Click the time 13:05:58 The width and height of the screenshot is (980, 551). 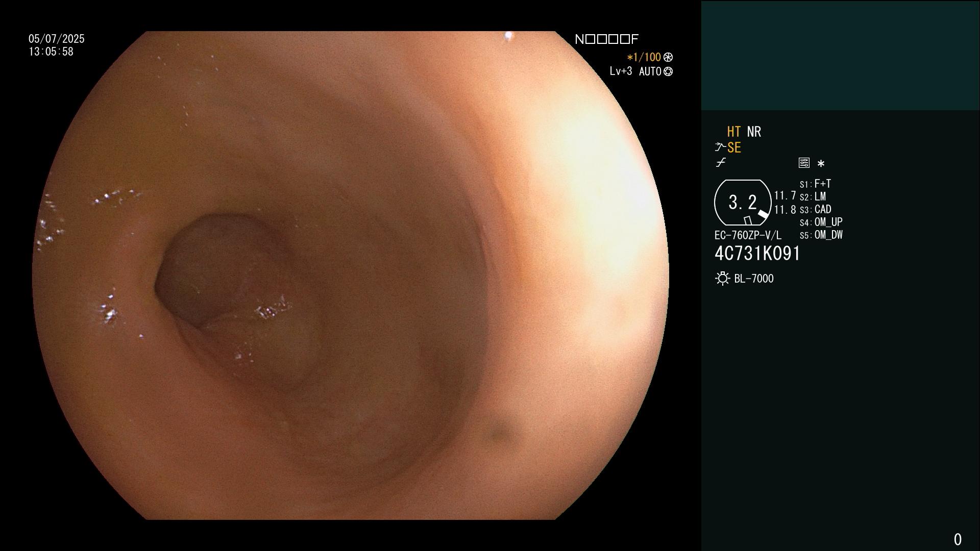point(51,52)
